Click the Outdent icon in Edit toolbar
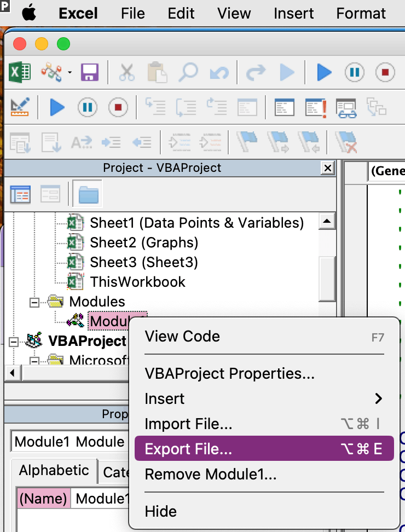Image resolution: width=405 pixels, height=532 pixels. pyautogui.click(x=142, y=142)
